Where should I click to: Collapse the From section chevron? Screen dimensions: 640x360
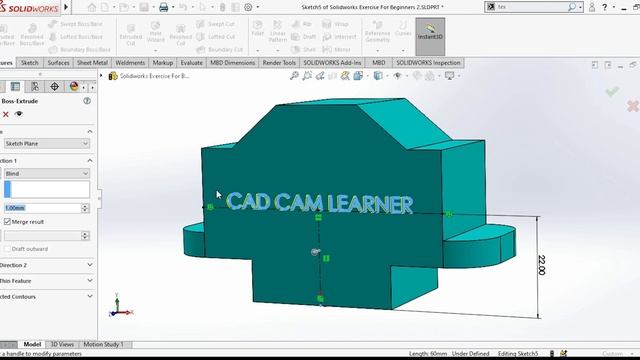90,131
